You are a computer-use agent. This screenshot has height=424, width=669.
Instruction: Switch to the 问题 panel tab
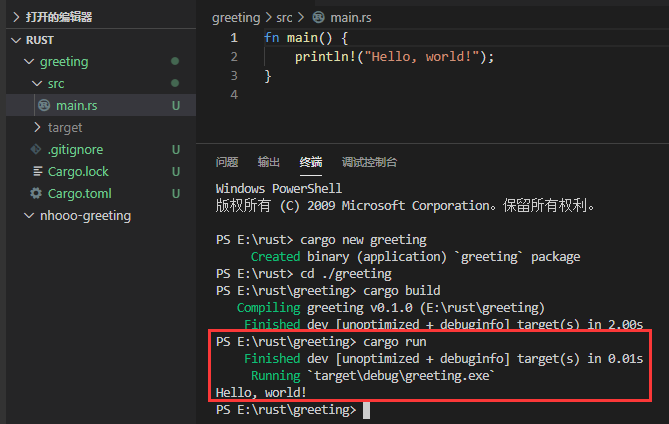(227, 162)
